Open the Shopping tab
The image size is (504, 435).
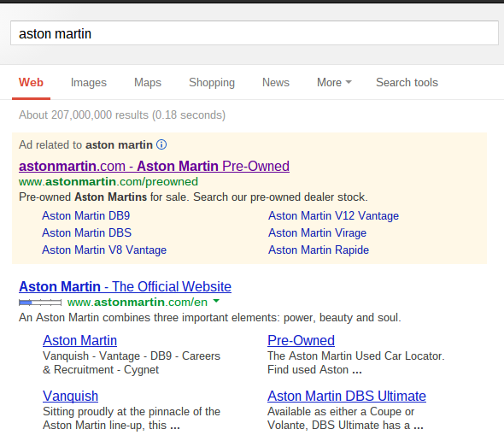(212, 83)
